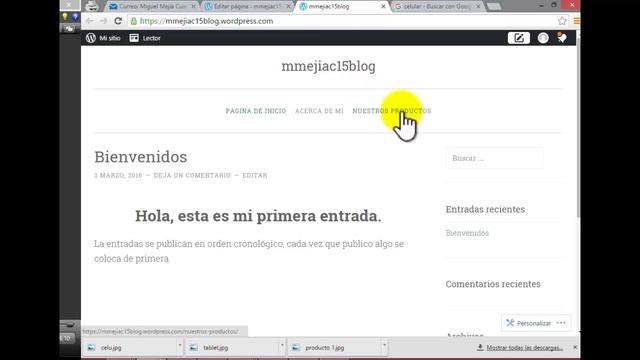The height and width of the screenshot is (360, 640).
Task: Click the green padlock security icon
Action: pos(133,21)
